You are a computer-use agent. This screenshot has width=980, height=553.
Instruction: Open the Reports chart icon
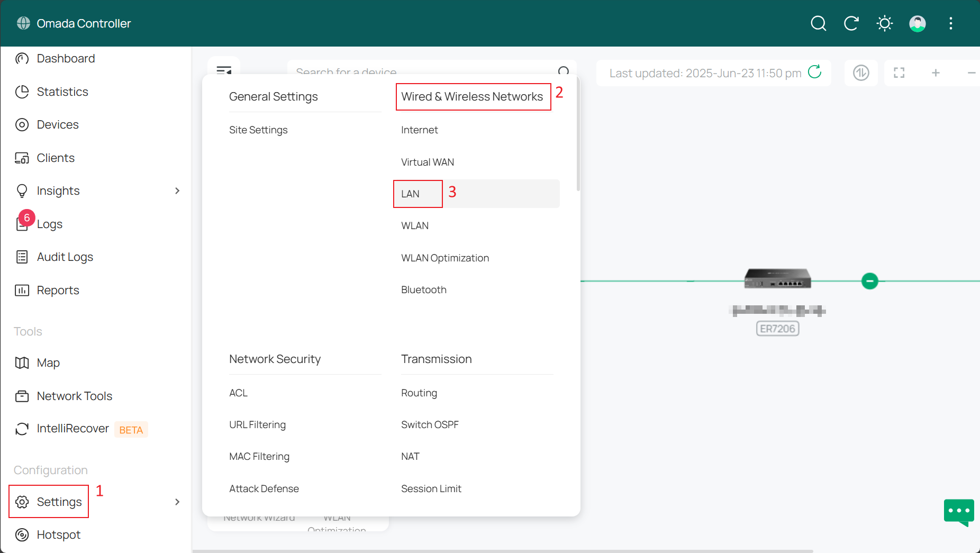[x=22, y=290]
